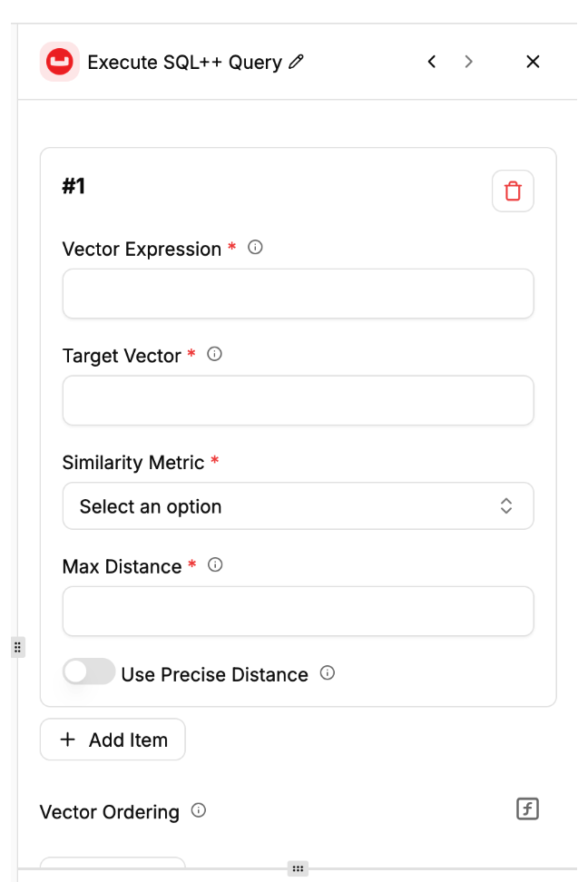
Task: Go to the next node arrow
Action: pos(468,62)
